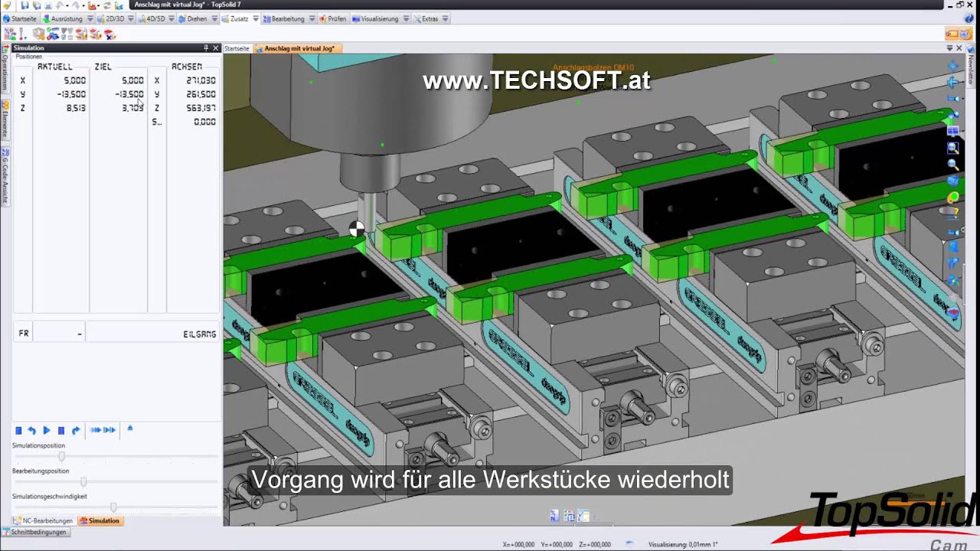
Task: Click the zoom magnifier icon below zoom window
Action: (x=953, y=165)
